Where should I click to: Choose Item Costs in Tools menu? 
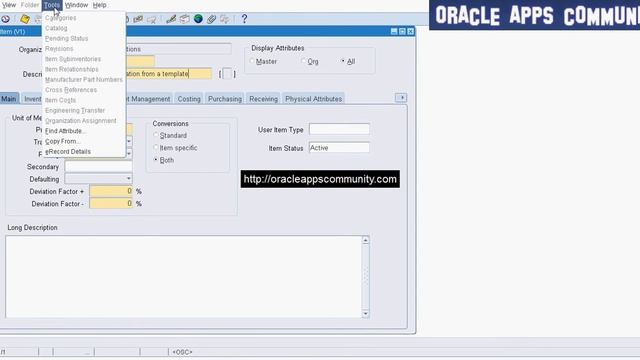click(84, 100)
